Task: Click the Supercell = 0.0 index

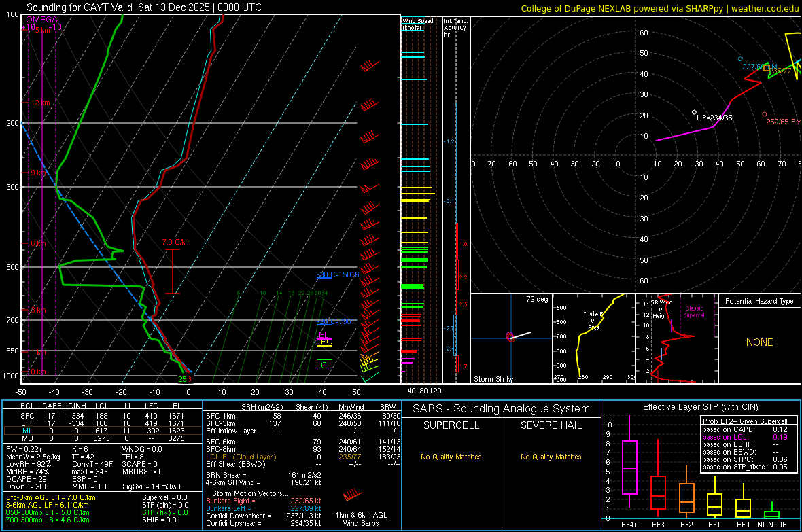Action: tap(164, 497)
